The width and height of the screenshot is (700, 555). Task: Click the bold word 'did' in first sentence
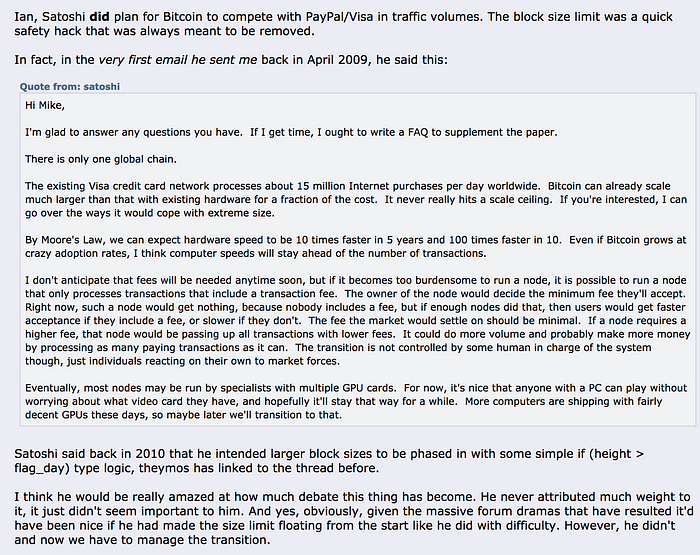[99, 17]
